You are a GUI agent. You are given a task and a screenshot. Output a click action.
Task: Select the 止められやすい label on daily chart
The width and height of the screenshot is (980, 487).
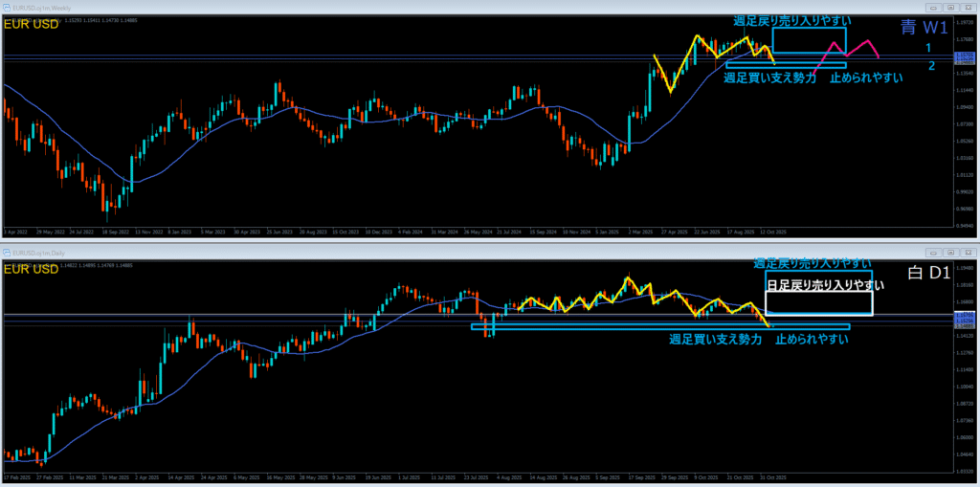pos(812,339)
